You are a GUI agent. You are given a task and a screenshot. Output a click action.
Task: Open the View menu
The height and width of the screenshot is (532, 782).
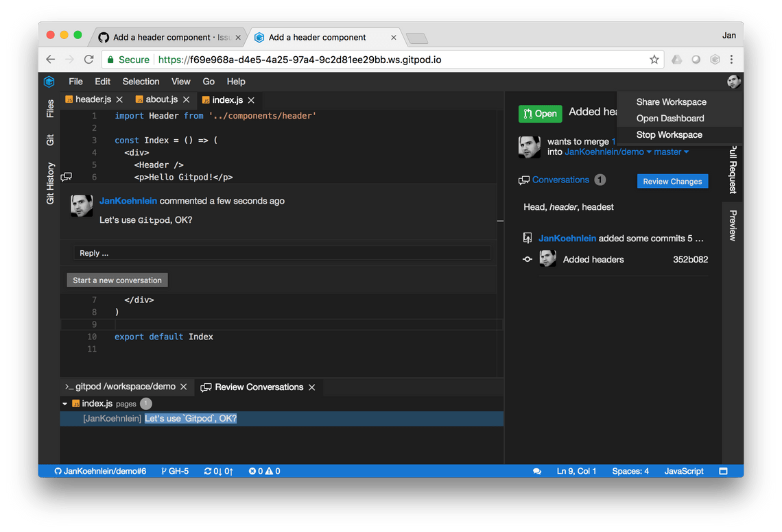(181, 82)
